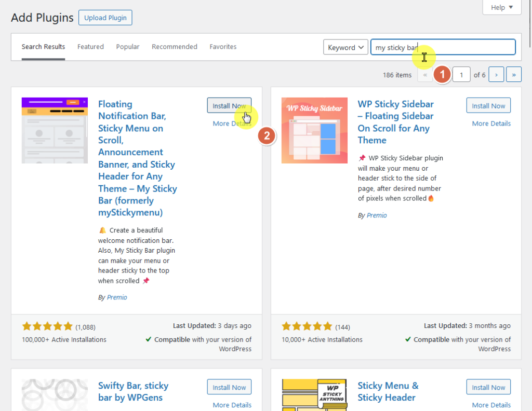Click the WP Sticky Anything thumbnail
Screen dimensions: 532x411
point(314,395)
